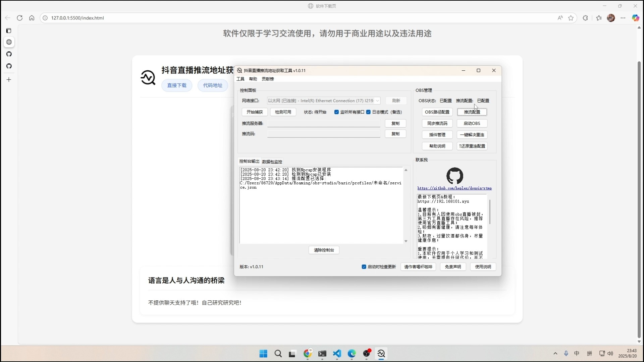Image resolution: width=644 pixels, height=362 pixels.
Task: Click the 启动OBS button
Action: pos(472,123)
